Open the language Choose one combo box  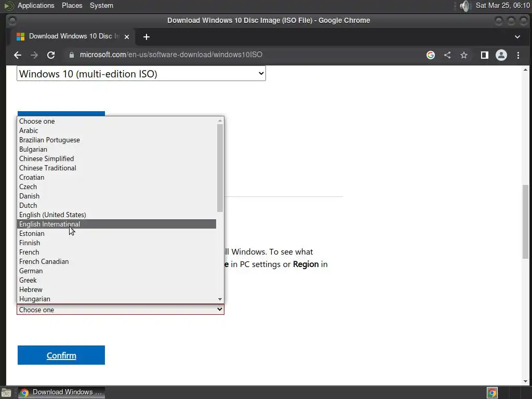[121, 310]
